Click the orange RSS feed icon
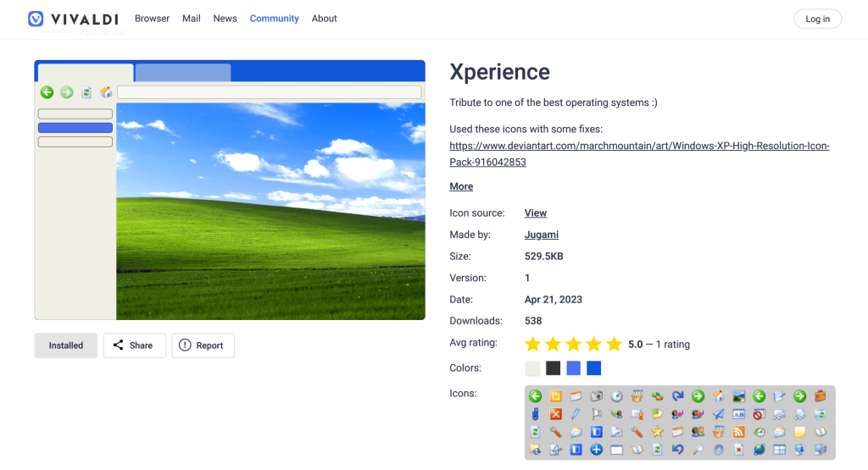868x470 pixels. click(x=738, y=432)
